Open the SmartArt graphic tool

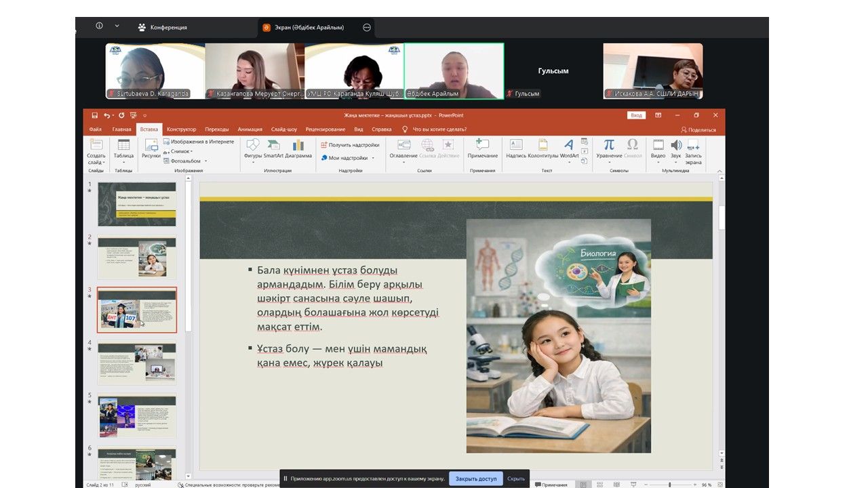click(x=273, y=146)
